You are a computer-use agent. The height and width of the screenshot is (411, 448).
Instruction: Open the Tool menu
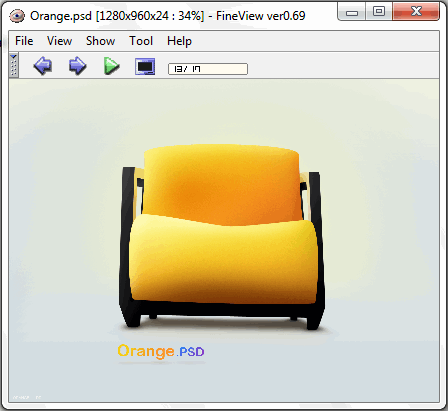click(x=141, y=41)
